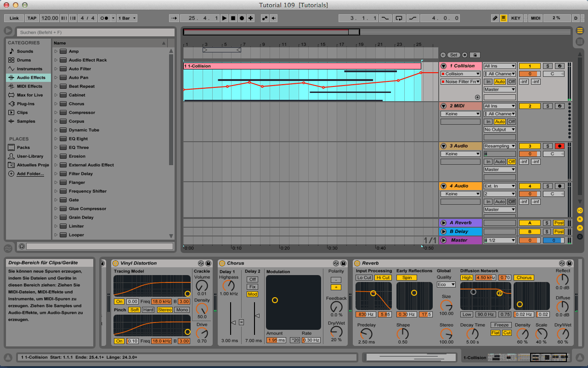Open the Reverb Quality Eco dropdown
Viewport: 588px width, 368px height.
pos(446,285)
